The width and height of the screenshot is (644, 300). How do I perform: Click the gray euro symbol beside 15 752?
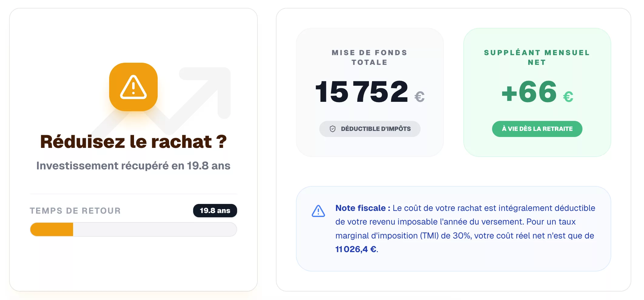[419, 97]
